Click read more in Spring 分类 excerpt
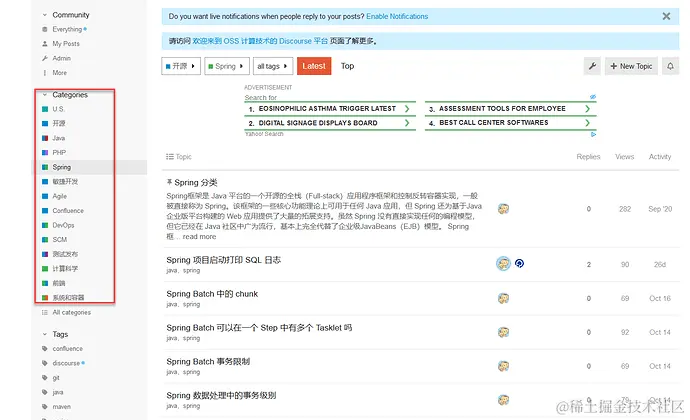This screenshot has height=420, width=690. (x=199, y=236)
